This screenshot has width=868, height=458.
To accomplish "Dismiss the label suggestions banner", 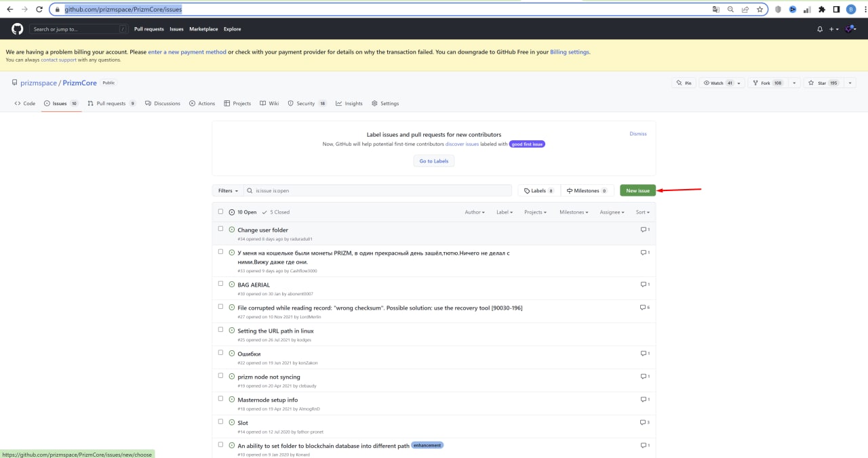I will 638,133.
